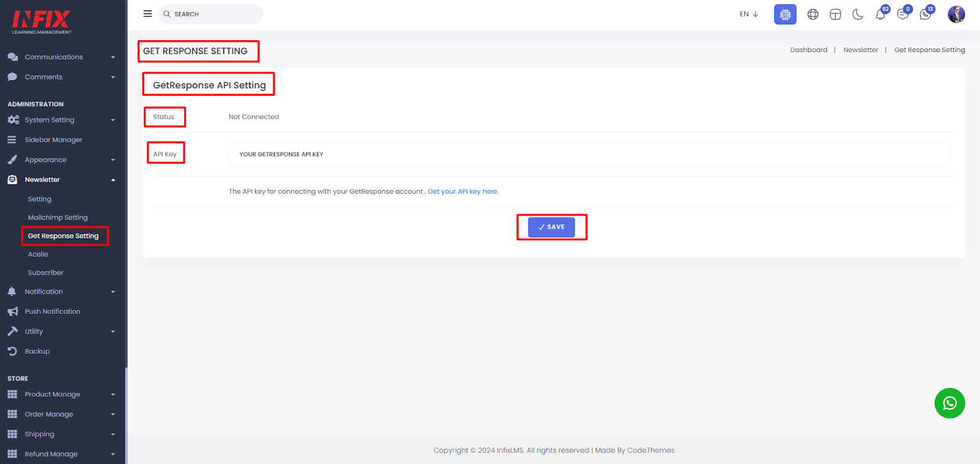Viewport: 980px width, 464px height.
Task: Expand Appearance menu arrow
Action: click(x=113, y=160)
